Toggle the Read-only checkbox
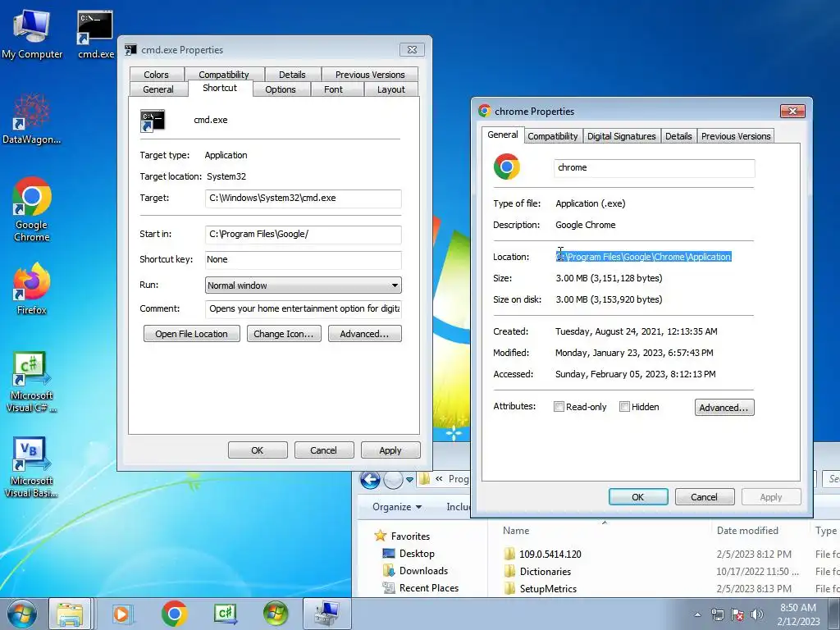This screenshot has width=840, height=630. coord(559,407)
